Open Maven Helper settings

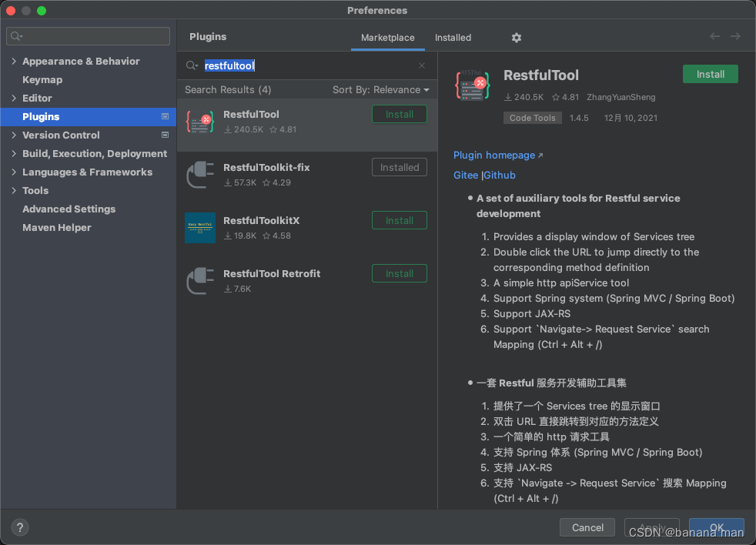[x=57, y=227]
